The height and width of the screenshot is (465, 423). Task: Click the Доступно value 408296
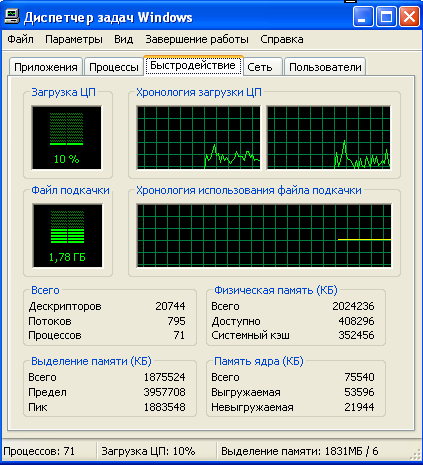[x=356, y=321]
